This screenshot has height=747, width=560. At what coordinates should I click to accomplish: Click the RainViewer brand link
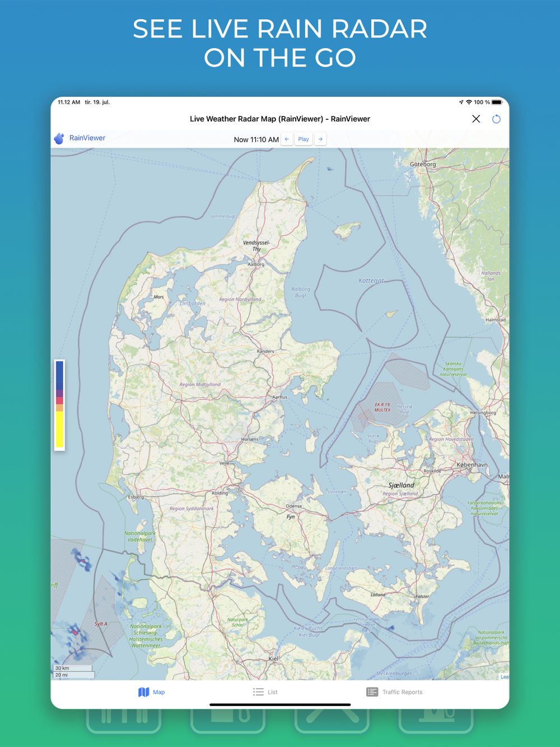(87, 138)
